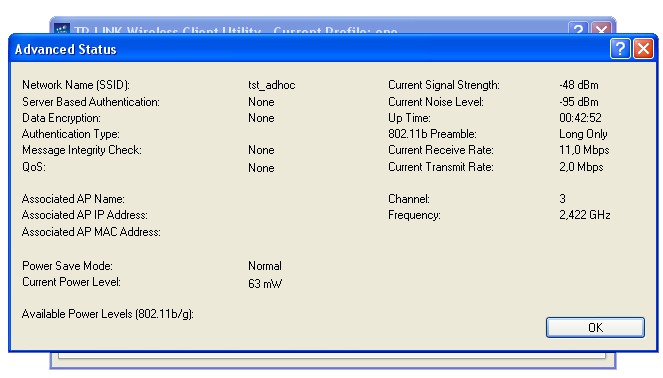Click the 63 mW power level value

[265, 284]
